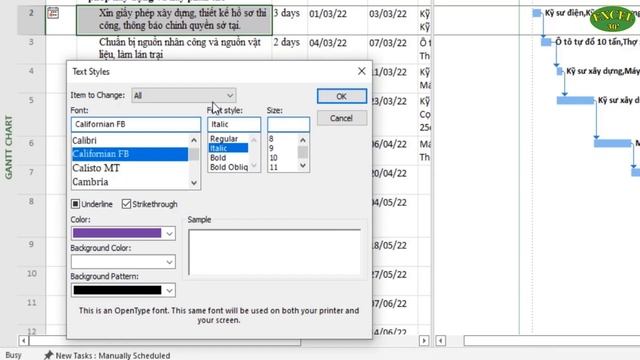The height and width of the screenshot is (360, 640).
Task: Click finish date 03/03/22 cell
Action: 392,20
